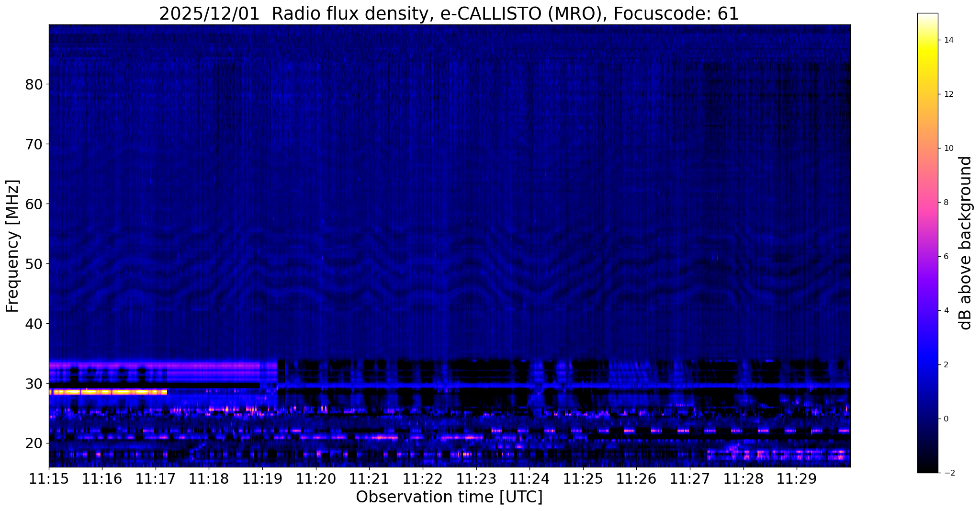Image resolution: width=980 pixels, height=511 pixels.
Task: Click the 11:19 time tick label
Action: point(262,478)
